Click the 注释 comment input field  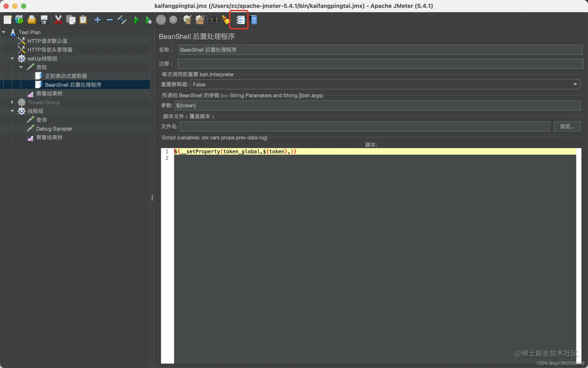pos(380,63)
